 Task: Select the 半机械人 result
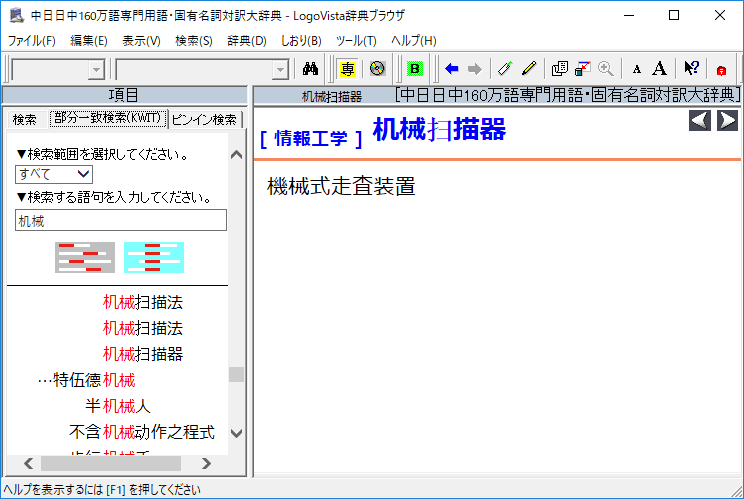pos(118,406)
